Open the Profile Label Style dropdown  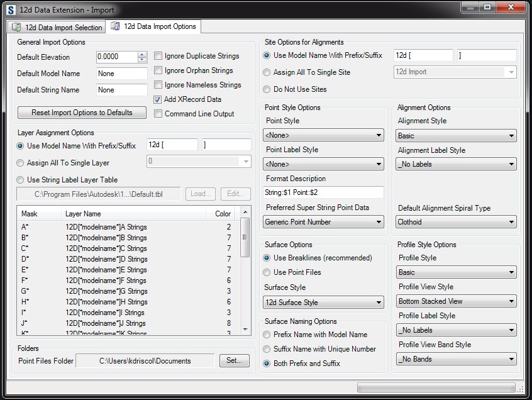pyautogui.click(x=457, y=330)
